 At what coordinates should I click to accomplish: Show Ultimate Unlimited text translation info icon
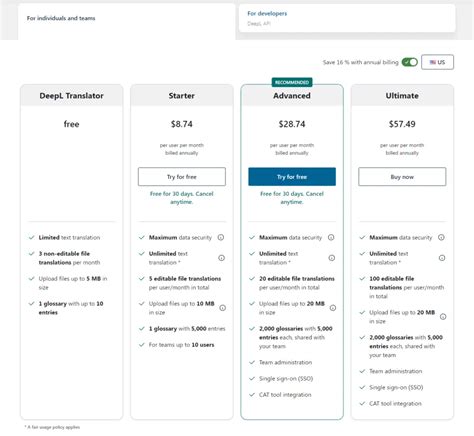[x=442, y=258]
